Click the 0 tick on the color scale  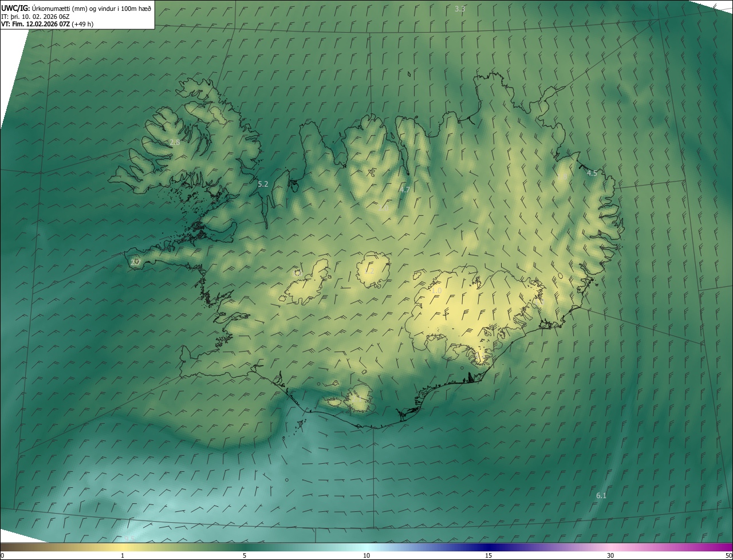pos(2,555)
